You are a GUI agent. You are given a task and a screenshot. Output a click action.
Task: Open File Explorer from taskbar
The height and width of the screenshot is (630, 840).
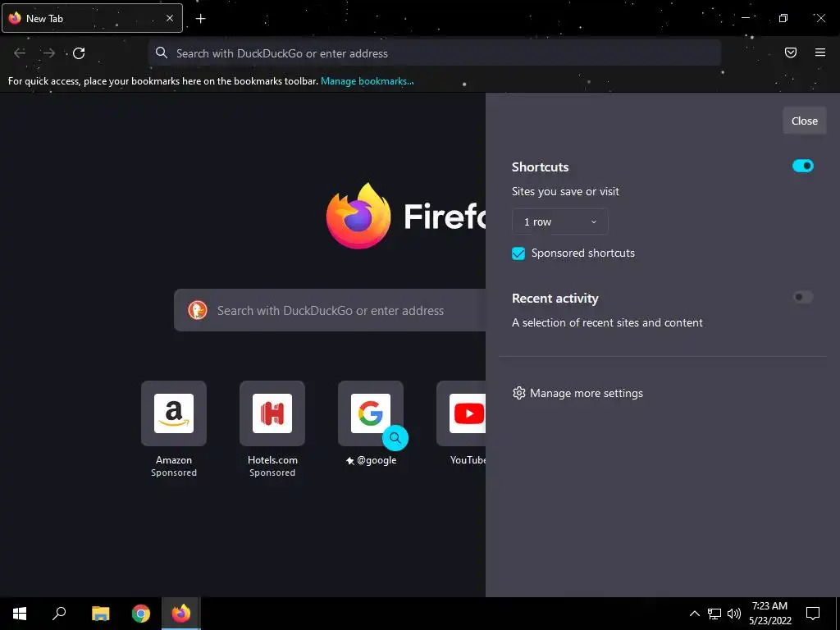click(100, 614)
